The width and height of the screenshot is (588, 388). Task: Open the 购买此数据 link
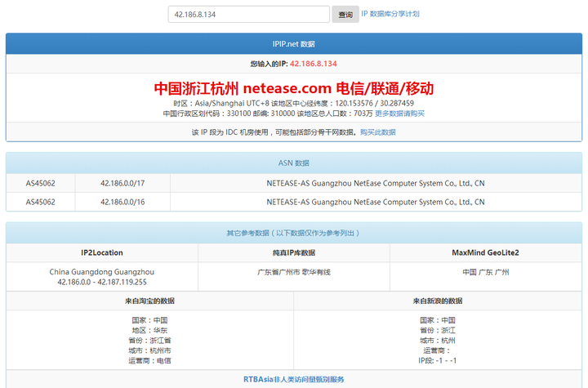(x=378, y=132)
